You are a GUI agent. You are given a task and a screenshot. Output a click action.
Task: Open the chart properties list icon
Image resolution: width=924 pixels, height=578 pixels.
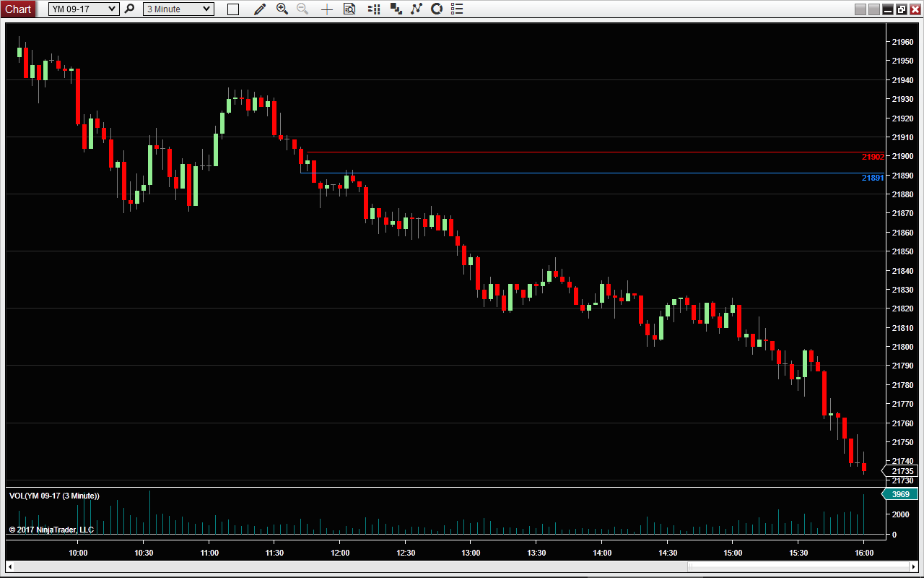tap(456, 9)
